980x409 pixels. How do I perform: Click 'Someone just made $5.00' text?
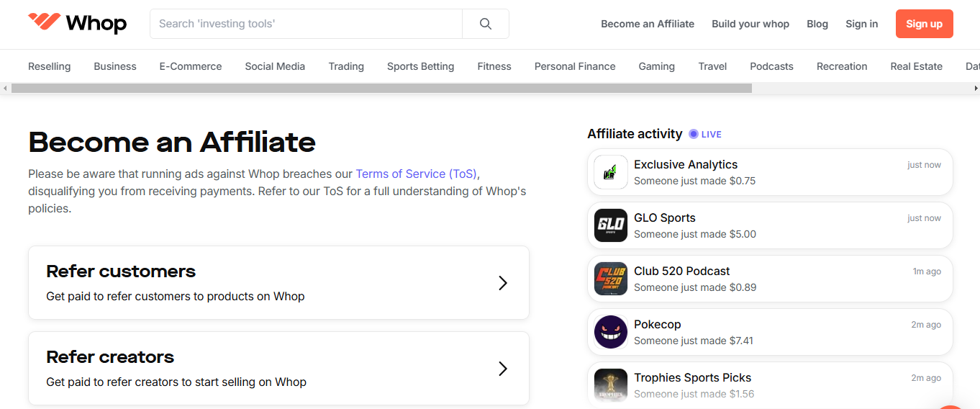coord(695,234)
